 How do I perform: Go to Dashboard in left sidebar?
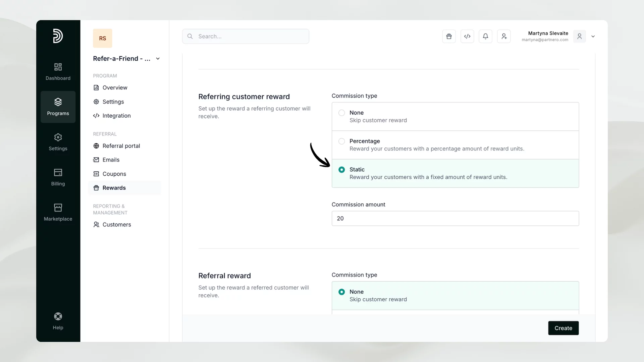click(58, 72)
